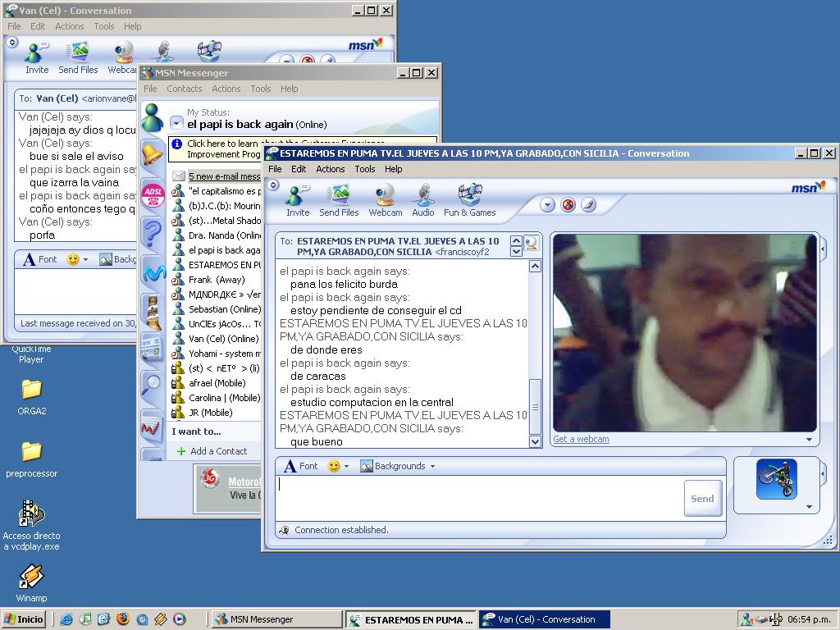The image size is (840, 630).
Task: Open Fun & Games in conversation toolbar
Action: 469,200
